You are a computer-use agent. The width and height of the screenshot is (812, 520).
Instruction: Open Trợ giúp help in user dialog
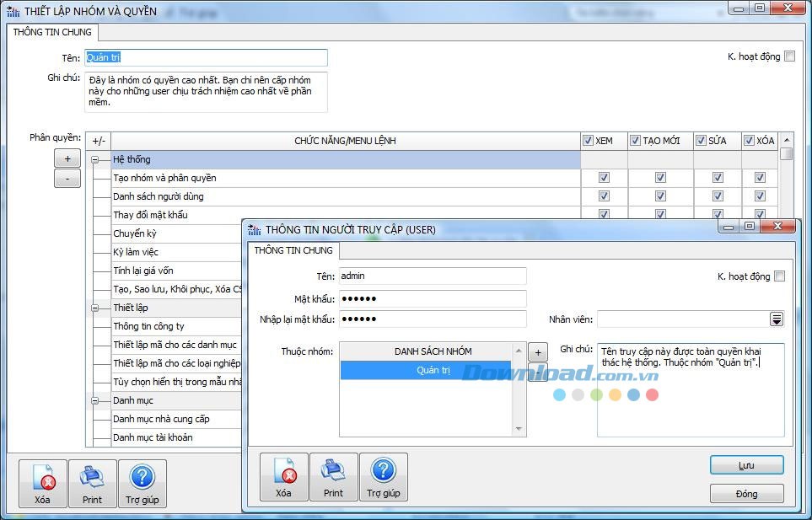tap(383, 477)
